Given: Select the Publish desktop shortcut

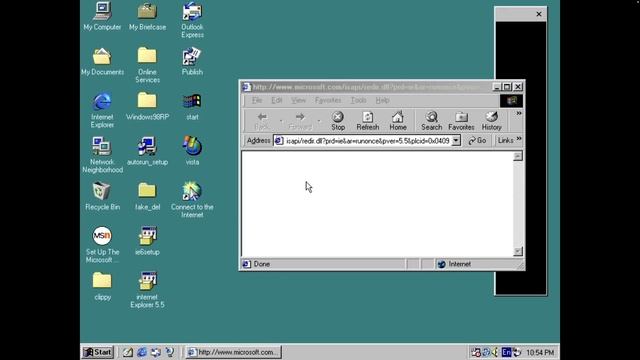Looking at the screenshot, I should (192, 61).
